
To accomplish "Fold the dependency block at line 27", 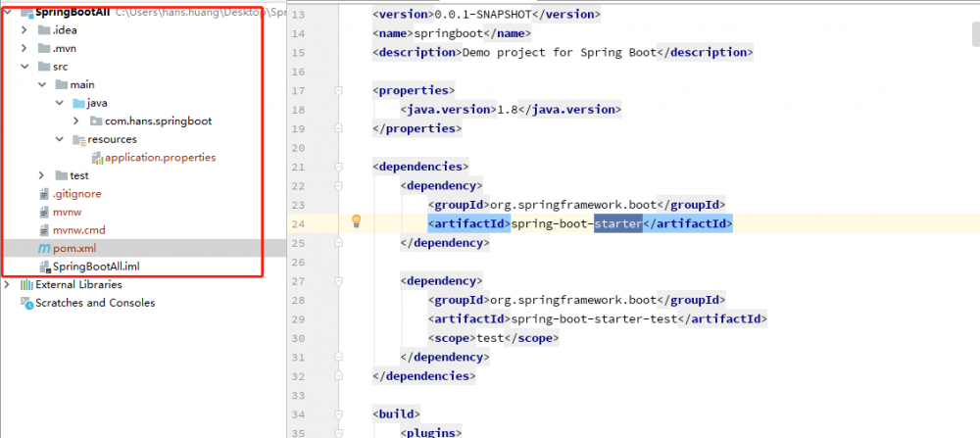I will click(339, 281).
